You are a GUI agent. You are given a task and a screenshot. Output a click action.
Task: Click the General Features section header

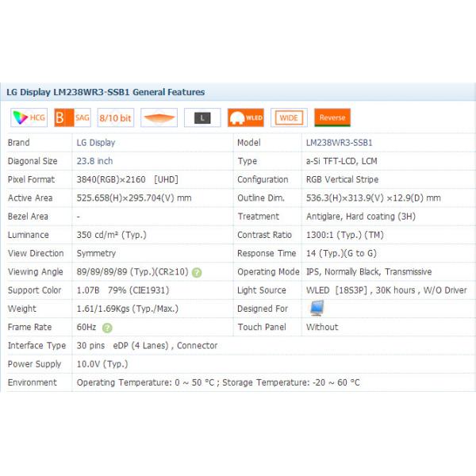pos(106,92)
